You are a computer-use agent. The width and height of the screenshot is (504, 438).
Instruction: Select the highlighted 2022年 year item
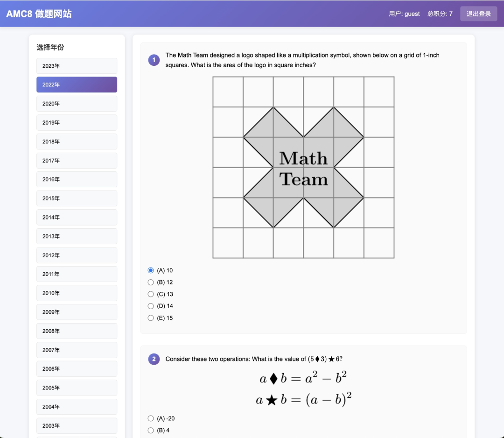tap(77, 85)
